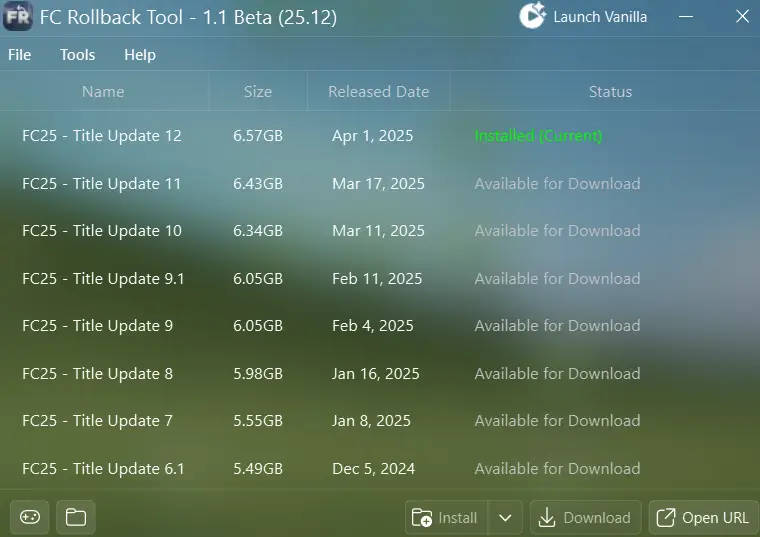The width and height of the screenshot is (760, 537).
Task: Select FC25 - Title Update 9 row
Action: (380, 326)
